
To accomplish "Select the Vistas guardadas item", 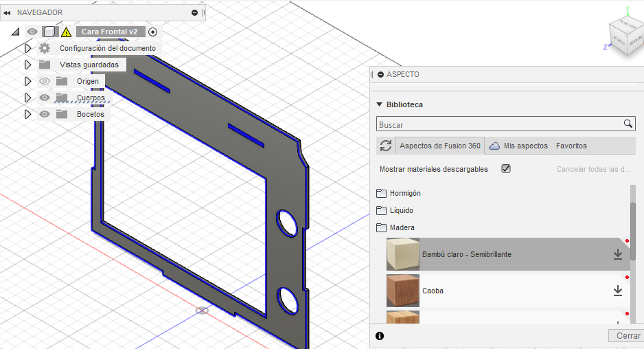I will coord(89,65).
